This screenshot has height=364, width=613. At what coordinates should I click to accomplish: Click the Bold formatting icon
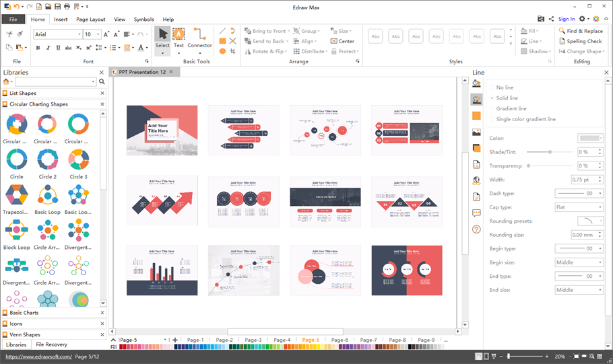click(38, 48)
